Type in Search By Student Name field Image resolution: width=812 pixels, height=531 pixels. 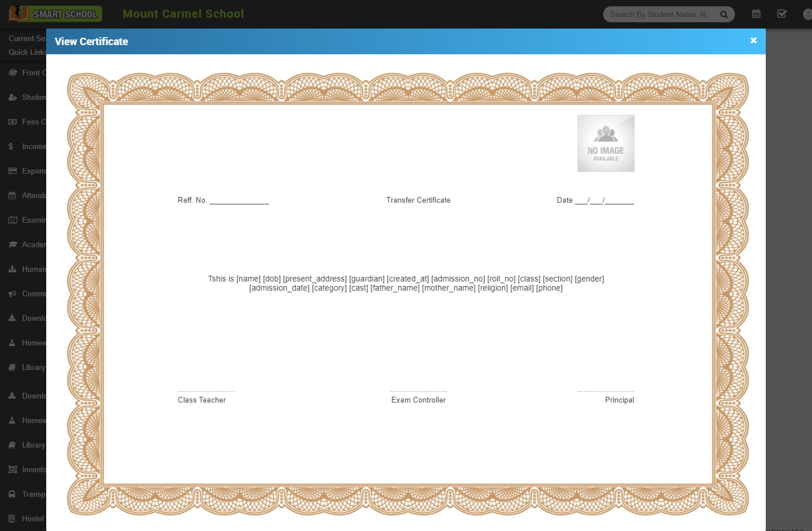[x=657, y=14]
